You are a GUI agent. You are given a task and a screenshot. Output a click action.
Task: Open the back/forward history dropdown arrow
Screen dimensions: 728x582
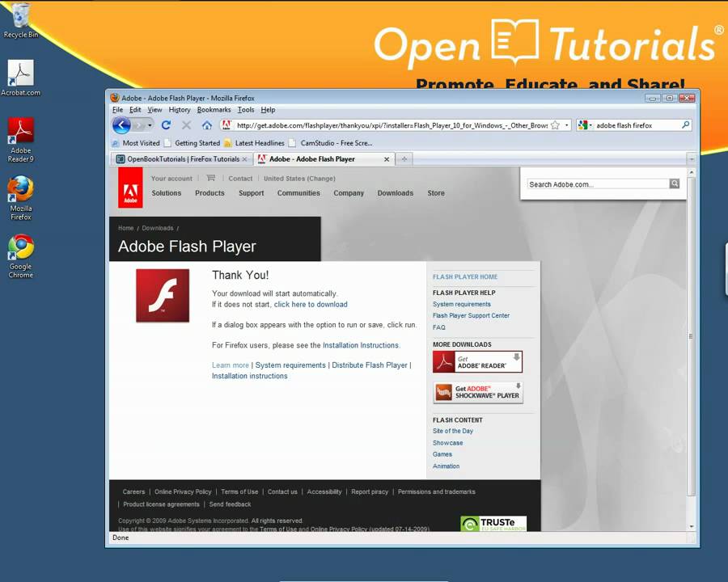(150, 125)
